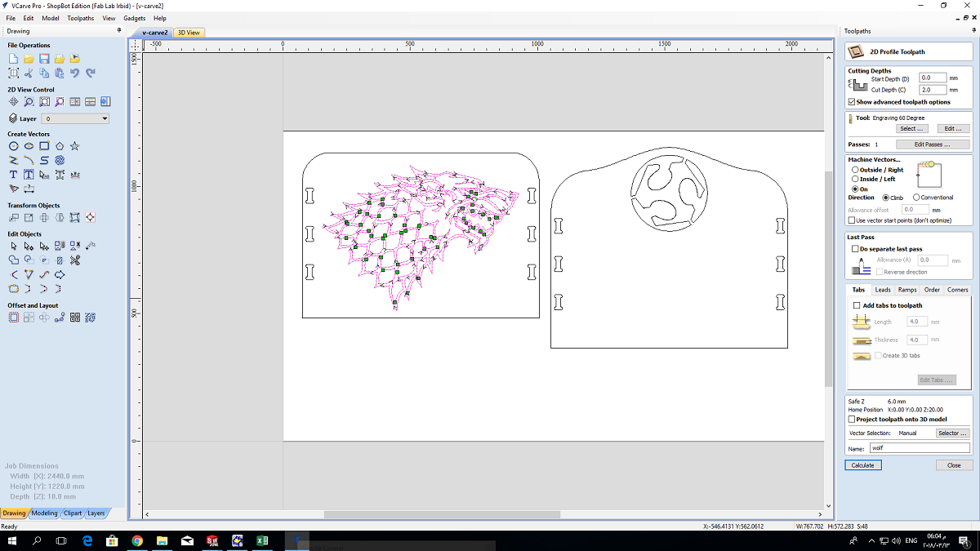Select the Spiral text vector tool
This screenshot has height=551, width=980.
pyautogui.click(x=60, y=161)
